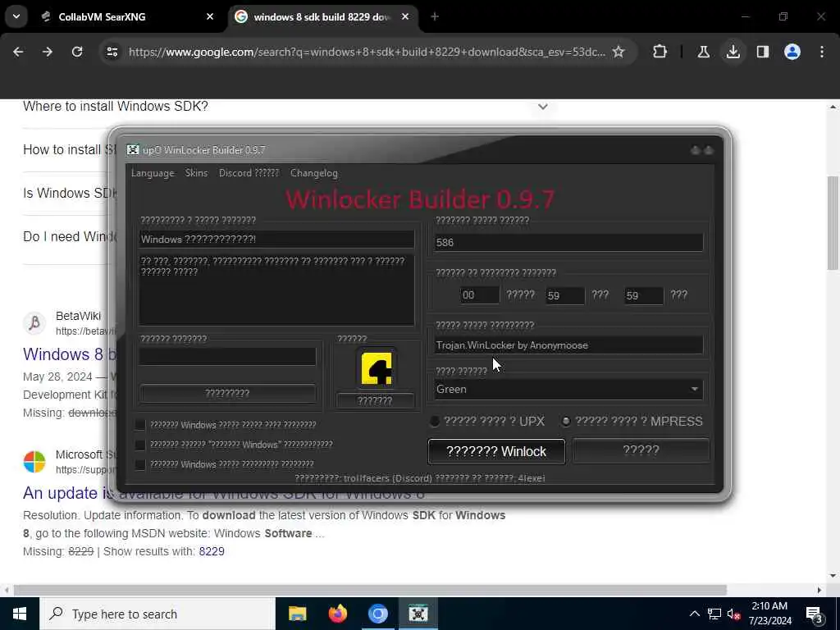Click the large message text area
Viewport: 840px width, 630px height.
(x=276, y=290)
